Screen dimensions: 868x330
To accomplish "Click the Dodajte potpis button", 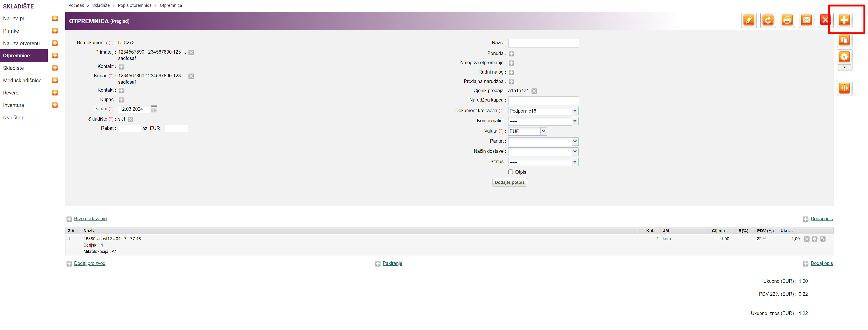I will pos(509,182).
